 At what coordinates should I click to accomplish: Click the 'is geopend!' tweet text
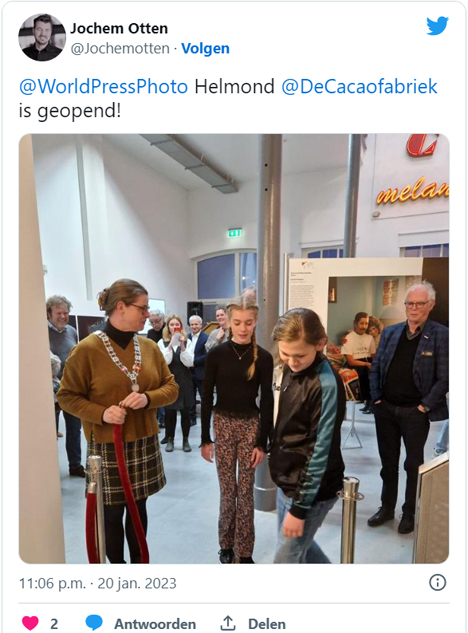point(70,111)
